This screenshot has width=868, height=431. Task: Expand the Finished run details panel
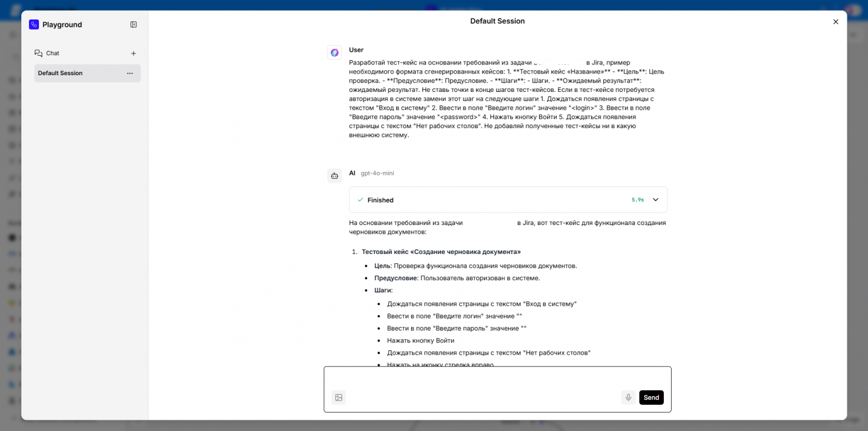coord(508,199)
